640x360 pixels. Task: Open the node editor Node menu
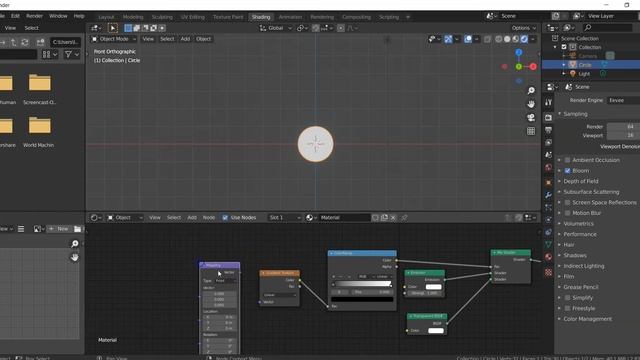[x=209, y=218]
